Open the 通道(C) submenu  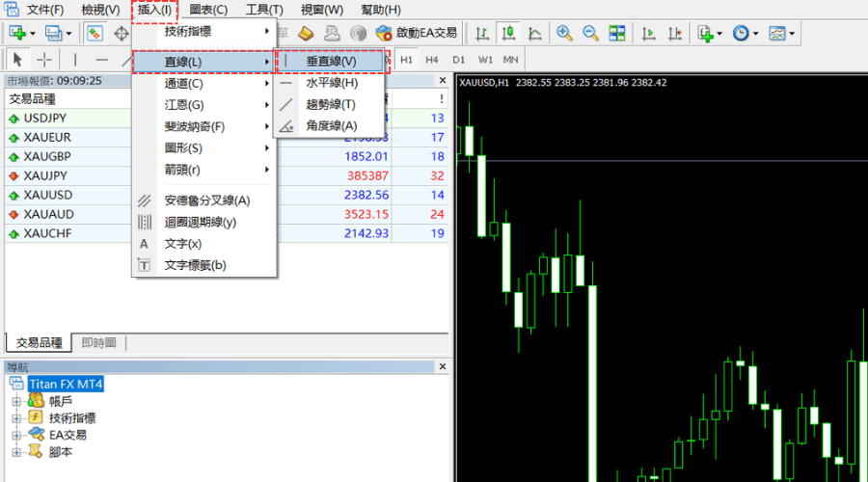click(204, 84)
